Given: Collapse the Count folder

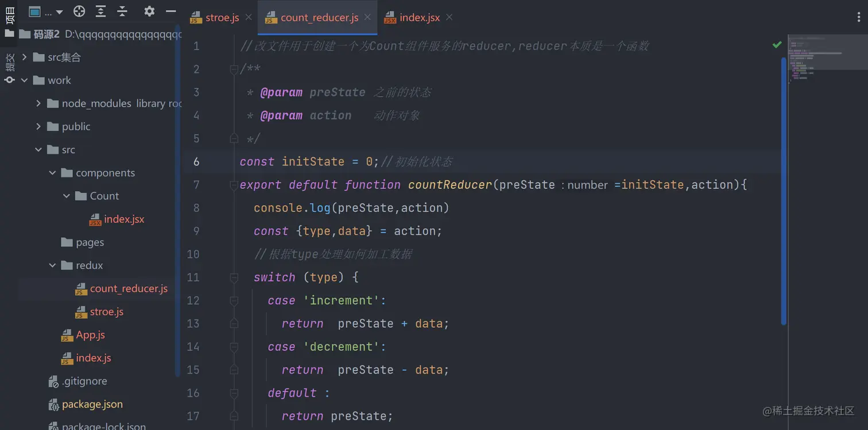Looking at the screenshot, I should click(x=66, y=196).
